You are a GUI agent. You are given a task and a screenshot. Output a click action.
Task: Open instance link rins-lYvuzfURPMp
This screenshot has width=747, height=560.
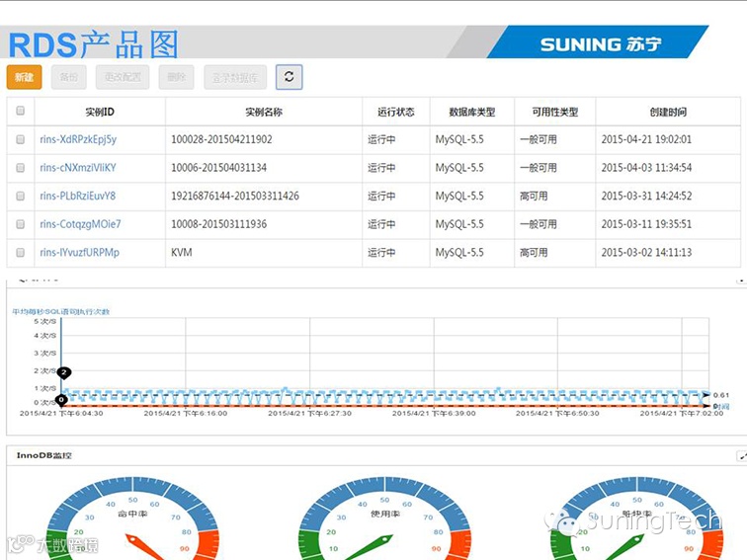click(x=80, y=253)
